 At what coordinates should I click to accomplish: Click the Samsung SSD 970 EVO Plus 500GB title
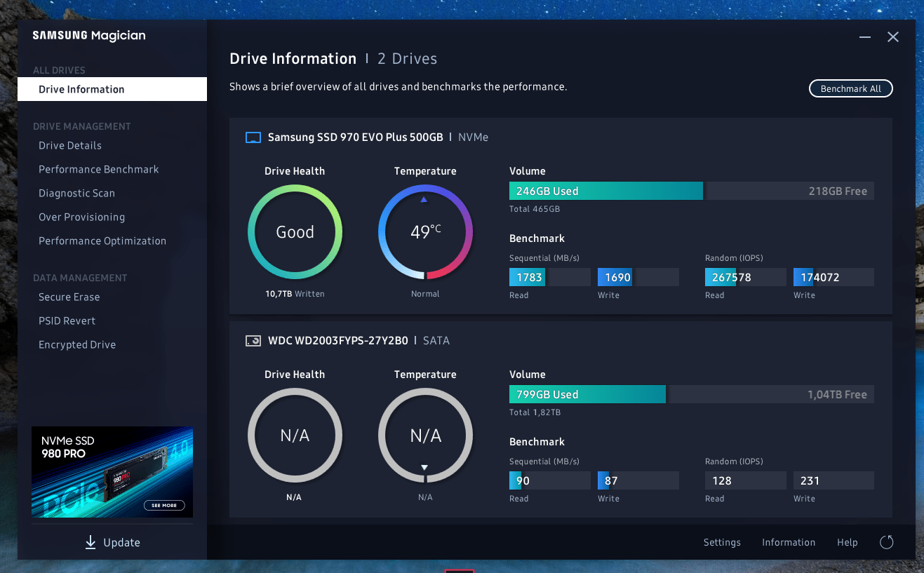click(x=355, y=137)
